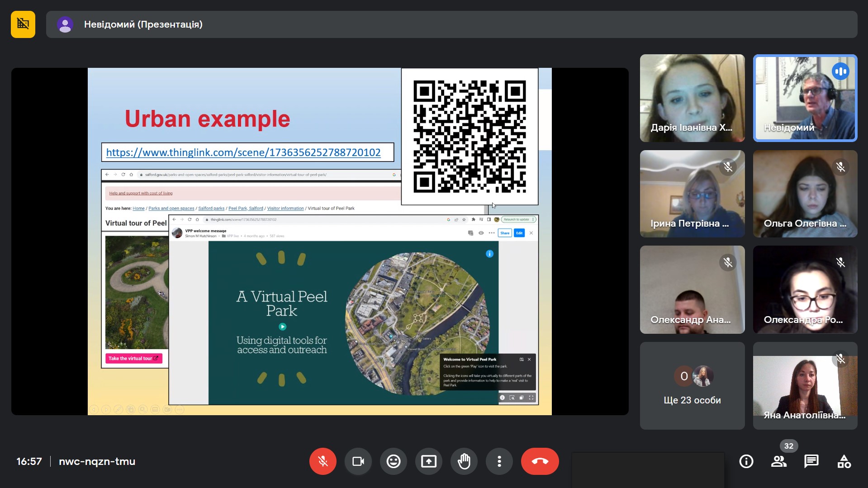The width and height of the screenshot is (868, 488).
Task: Click the blue info icon on the tour
Action: 489,254
